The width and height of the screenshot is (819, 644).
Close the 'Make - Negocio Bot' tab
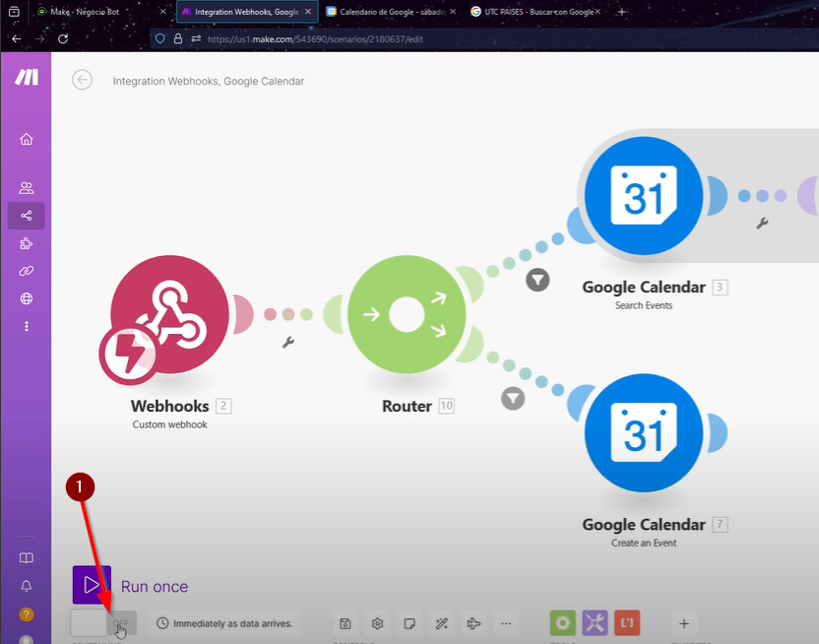pyautogui.click(x=163, y=12)
